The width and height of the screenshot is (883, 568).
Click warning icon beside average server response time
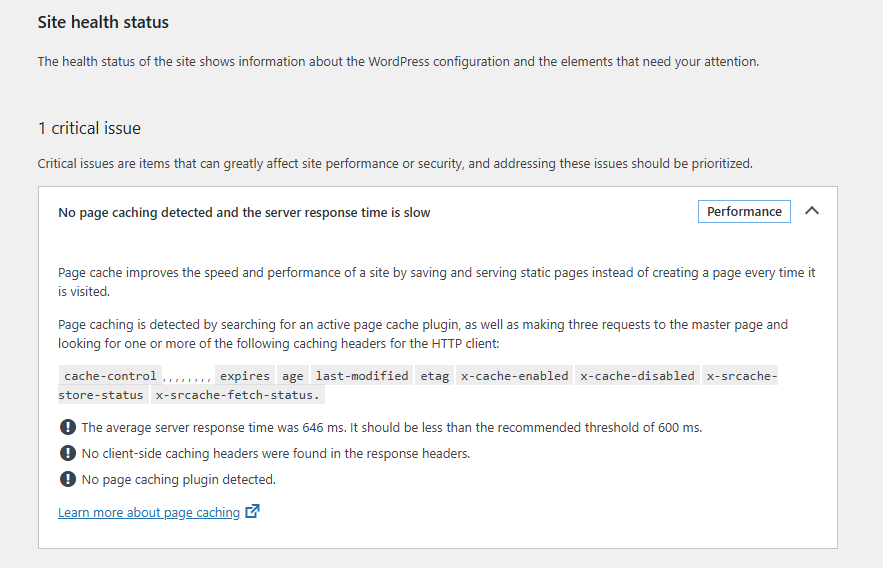click(x=68, y=427)
